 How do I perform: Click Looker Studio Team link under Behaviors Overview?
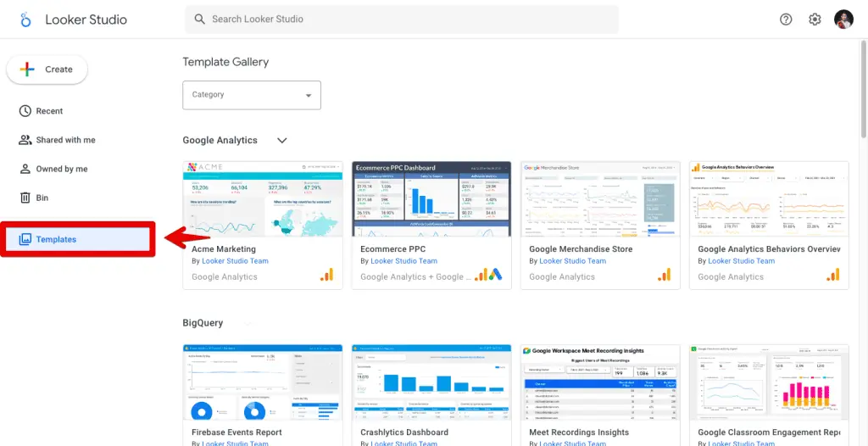[741, 261]
